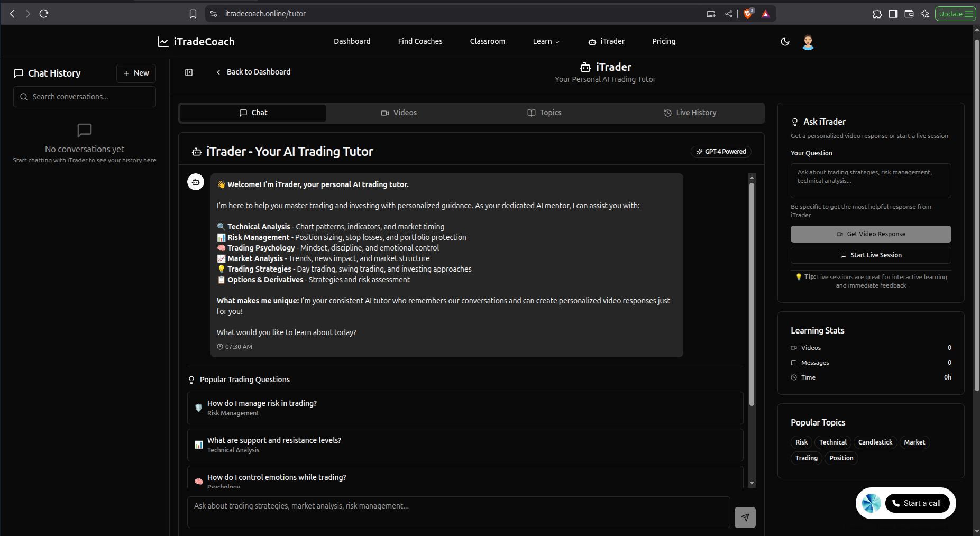
Task: Click the Get Video Response button
Action: (871, 234)
